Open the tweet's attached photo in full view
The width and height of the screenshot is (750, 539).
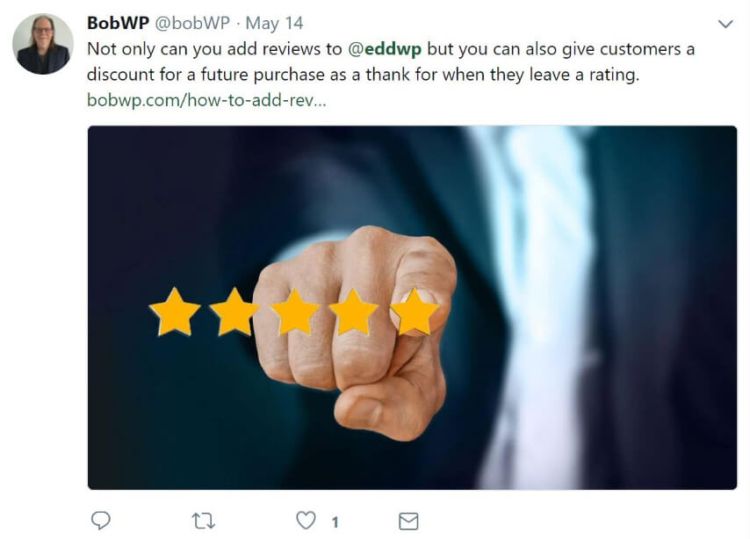click(x=412, y=308)
